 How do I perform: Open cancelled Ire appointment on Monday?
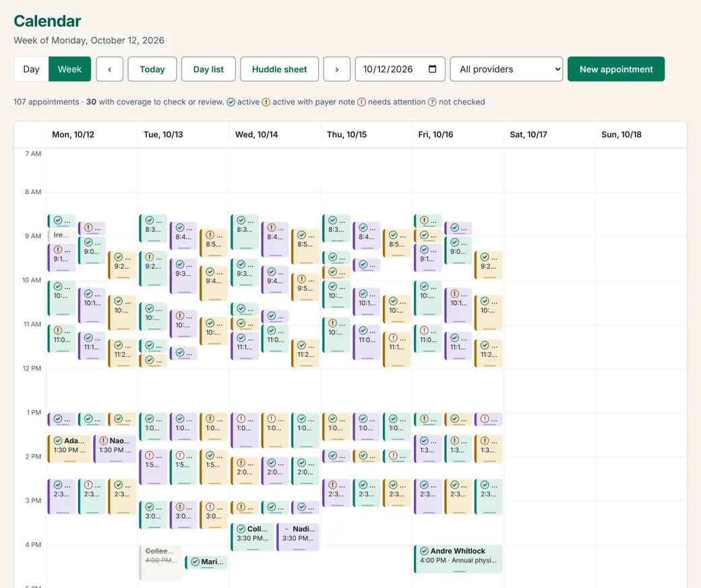[62, 235]
